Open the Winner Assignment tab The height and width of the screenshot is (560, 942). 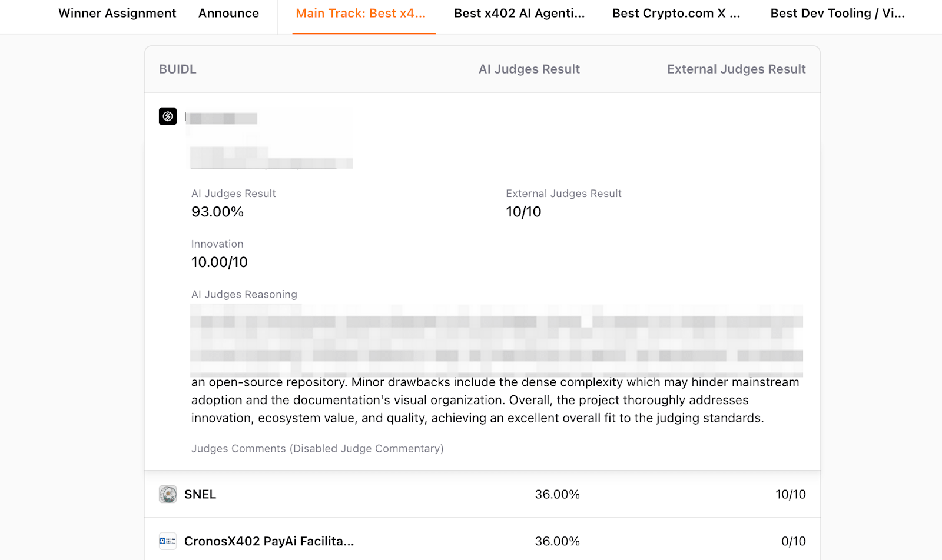coord(117,14)
